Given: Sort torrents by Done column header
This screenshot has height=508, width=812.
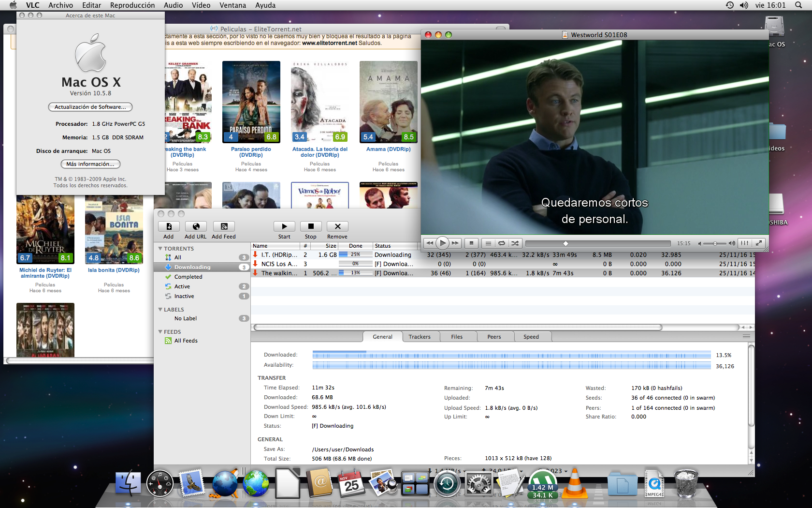Looking at the screenshot, I should pyautogui.click(x=355, y=246).
